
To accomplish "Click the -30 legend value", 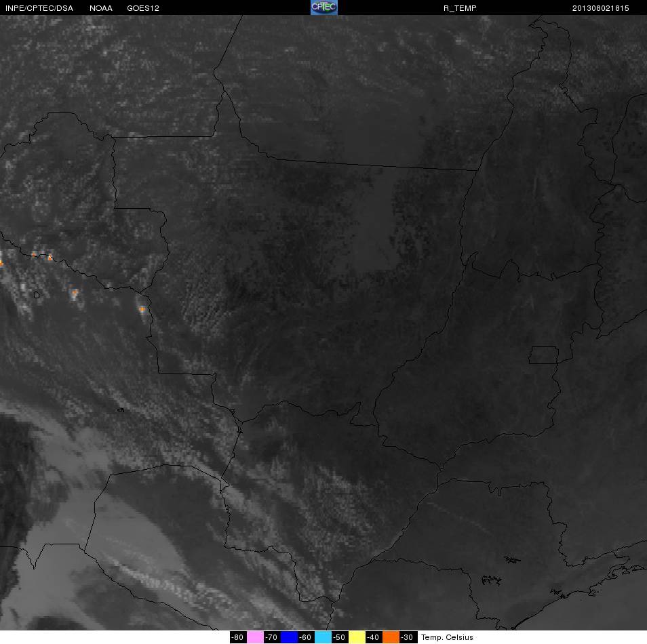I will tap(408, 637).
